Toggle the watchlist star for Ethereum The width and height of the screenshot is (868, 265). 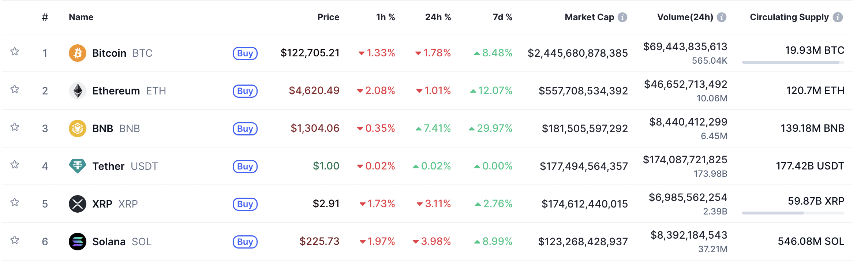[x=15, y=90]
